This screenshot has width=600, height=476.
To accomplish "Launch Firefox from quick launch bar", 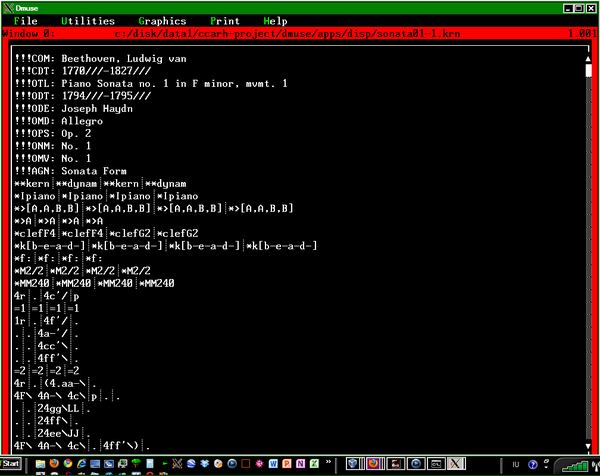I will point(54,464).
